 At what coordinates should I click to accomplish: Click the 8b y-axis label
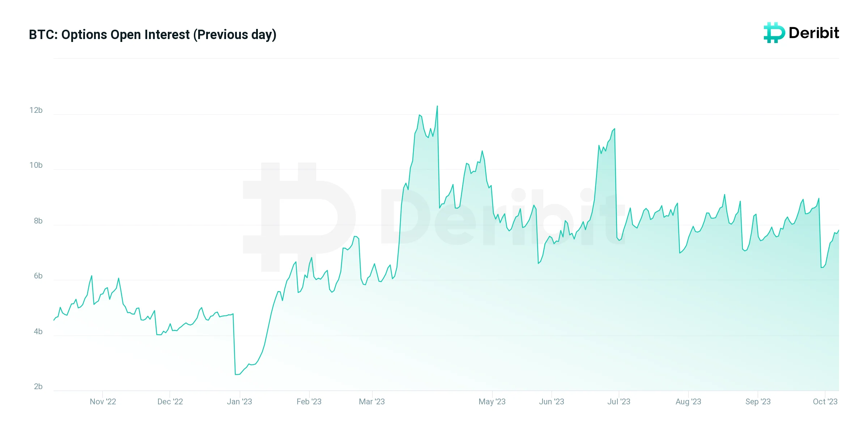[38, 221]
